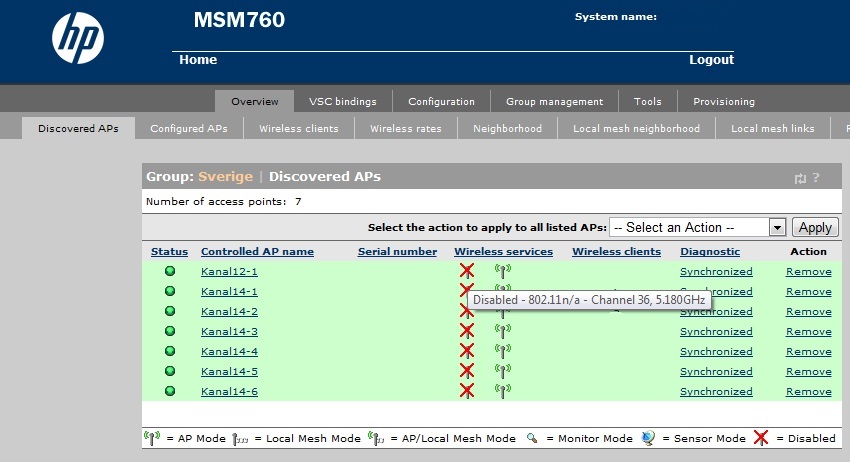Click the Sensor Mode globe legend icon
Viewport: 850px width, 462px height.
pos(648,438)
